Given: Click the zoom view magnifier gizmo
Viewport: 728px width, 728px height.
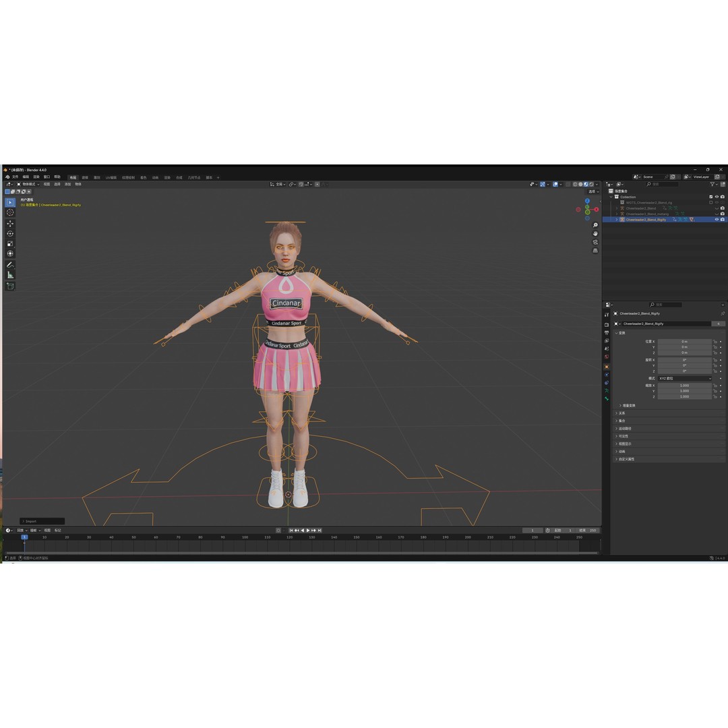Looking at the screenshot, I should coord(595,225).
